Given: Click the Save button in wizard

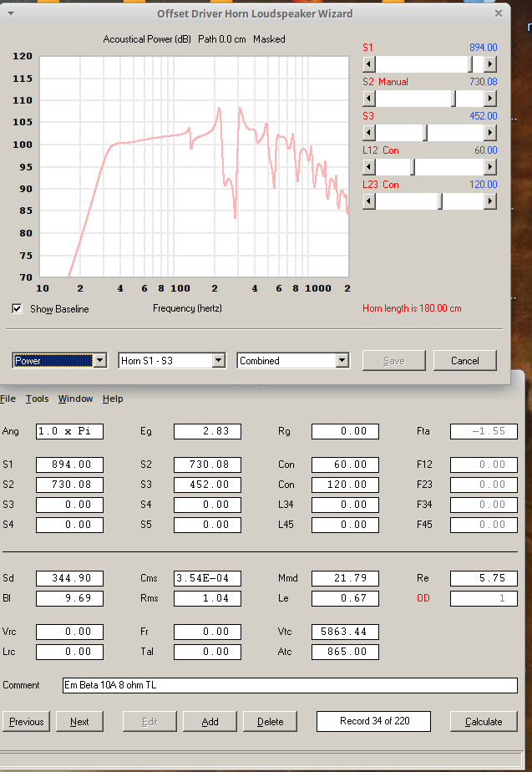Looking at the screenshot, I should (393, 360).
